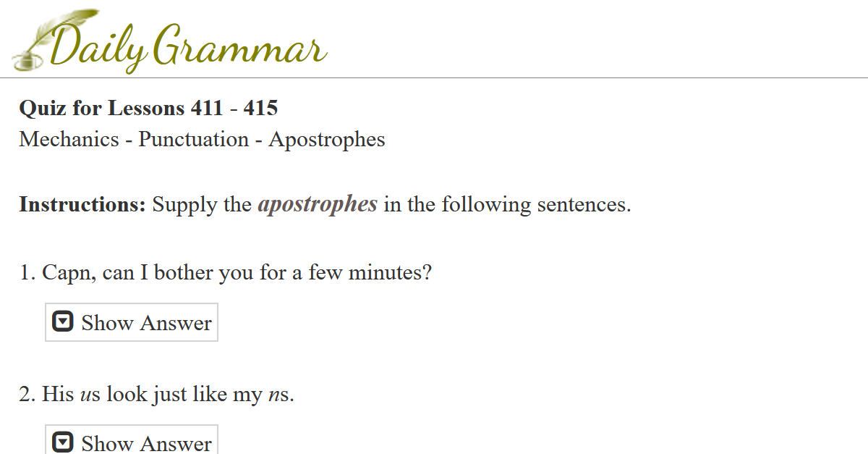The image size is (868, 454).
Task: Click the number '2.' before the second sentence
Action: coord(27,395)
